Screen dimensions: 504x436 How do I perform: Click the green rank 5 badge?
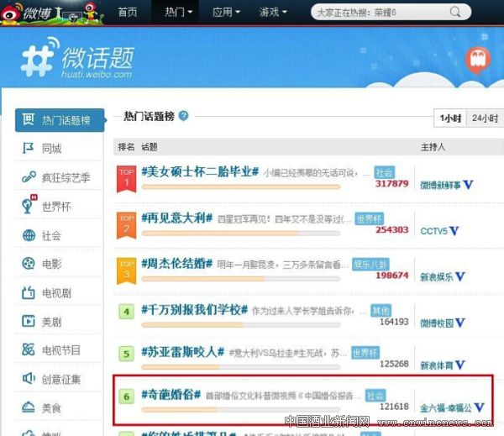[x=126, y=354]
